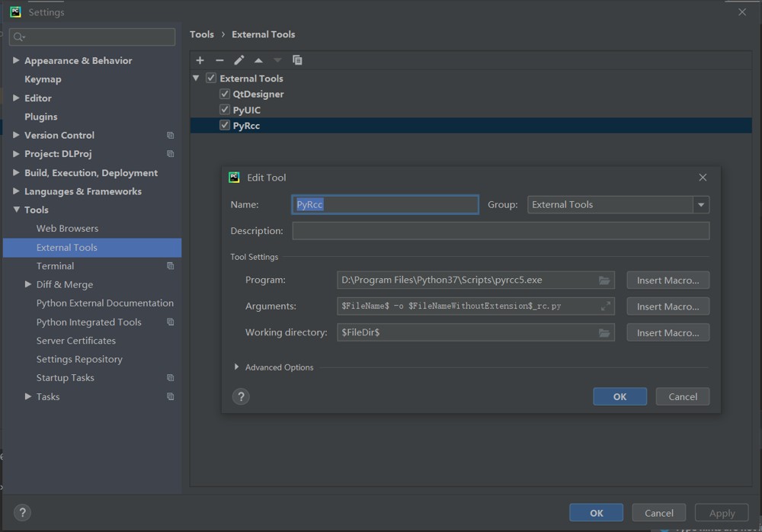This screenshot has width=762, height=532.
Task: Click project-level icon beside Project: DLProj
Action: 170,154
